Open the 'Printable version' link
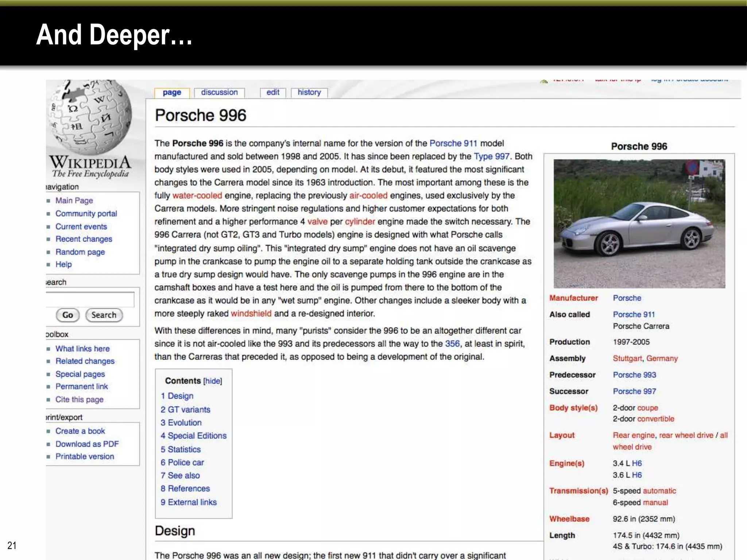Image resolution: width=747 pixels, height=560 pixels. point(85,456)
